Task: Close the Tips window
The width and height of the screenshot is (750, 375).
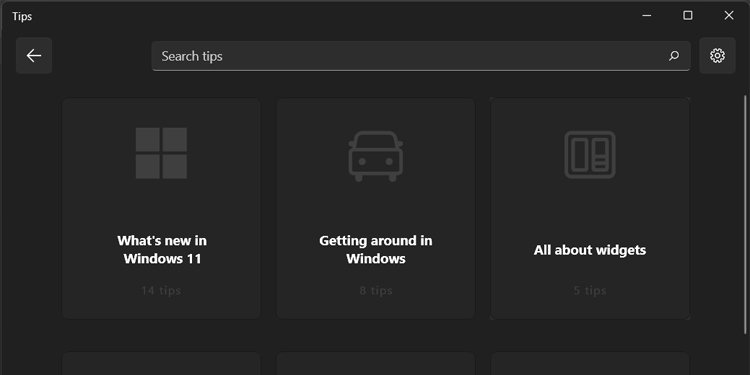Action: coord(729,16)
